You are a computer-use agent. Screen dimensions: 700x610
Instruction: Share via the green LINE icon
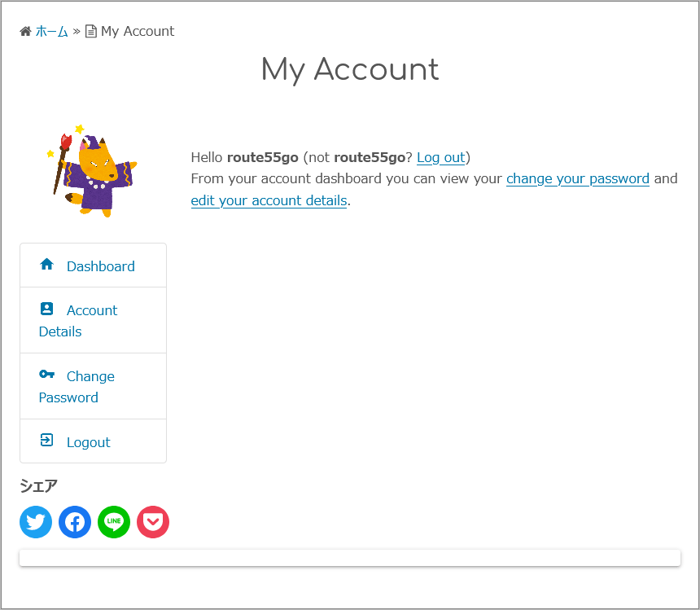coord(114,522)
